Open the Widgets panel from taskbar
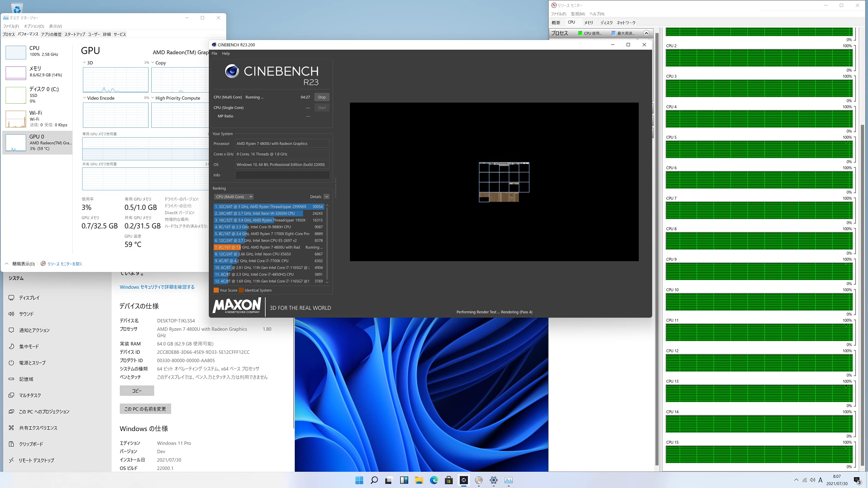Image resolution: width=868 pixels, height=488 pixels. (404, 480)
